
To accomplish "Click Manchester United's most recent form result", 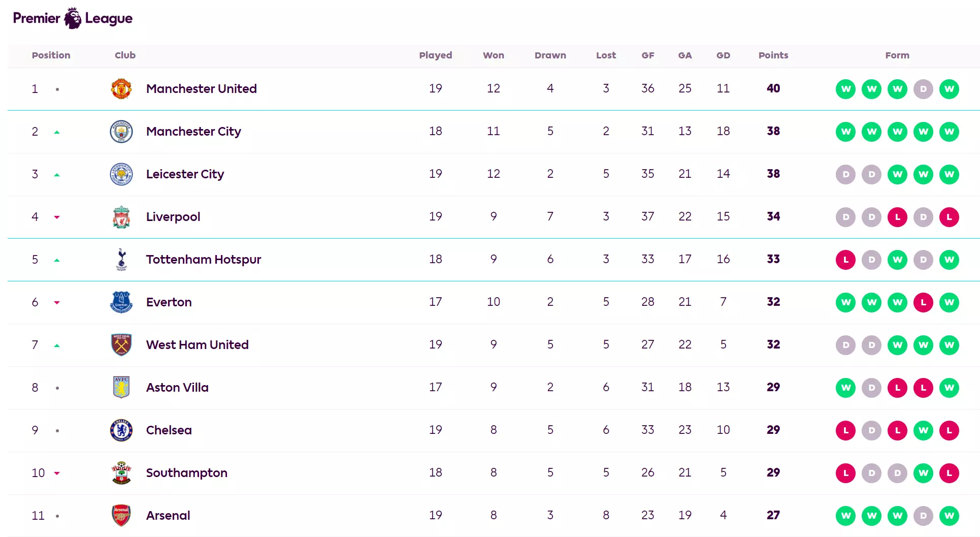I will (x=949, y=89).
